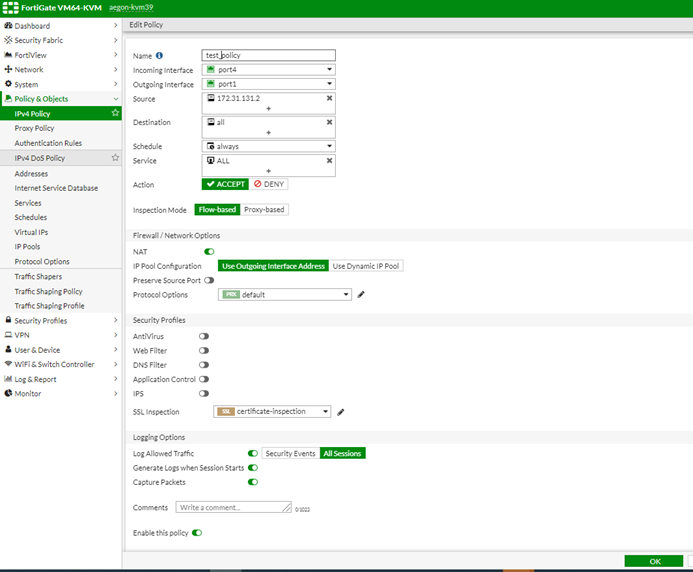Choose Use Dynamic IP Pool
The image size is (693, 572).
click(x=366, y=266)
